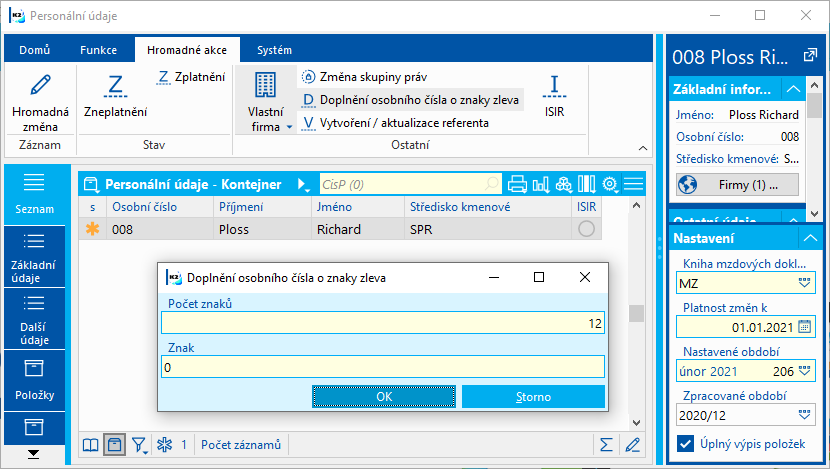Viewport: 830px width, 469px height.
Task: Uncheck Úplný výpis položek checkbox
Action: pyautogui.click(x=685, y=444)
